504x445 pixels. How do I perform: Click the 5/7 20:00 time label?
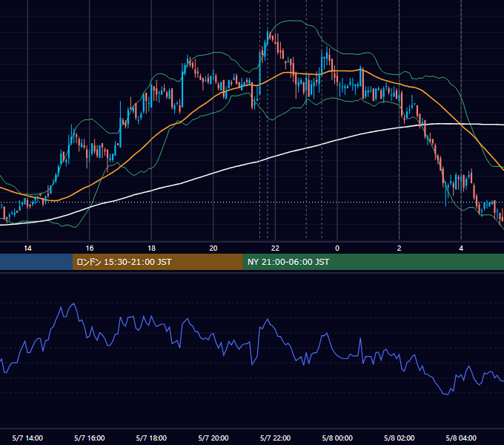[213, 438]
